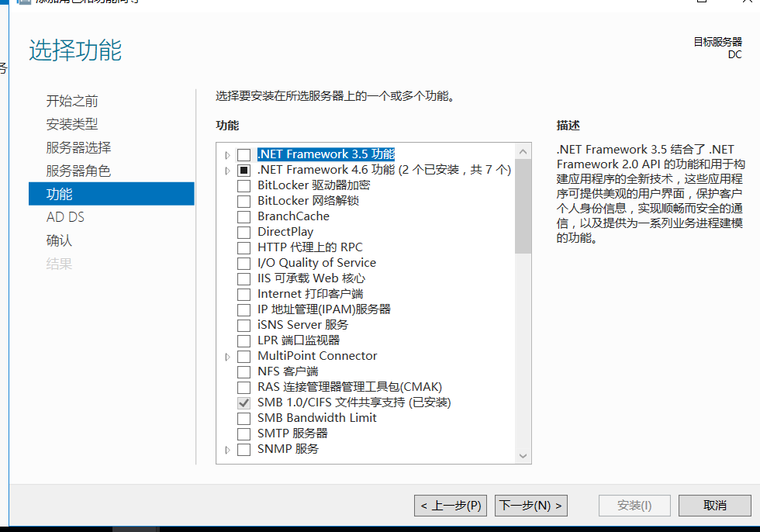Expand the MultiPoint Connector node
Viewport: 760px width, 532px height.
tap(227, 356)
